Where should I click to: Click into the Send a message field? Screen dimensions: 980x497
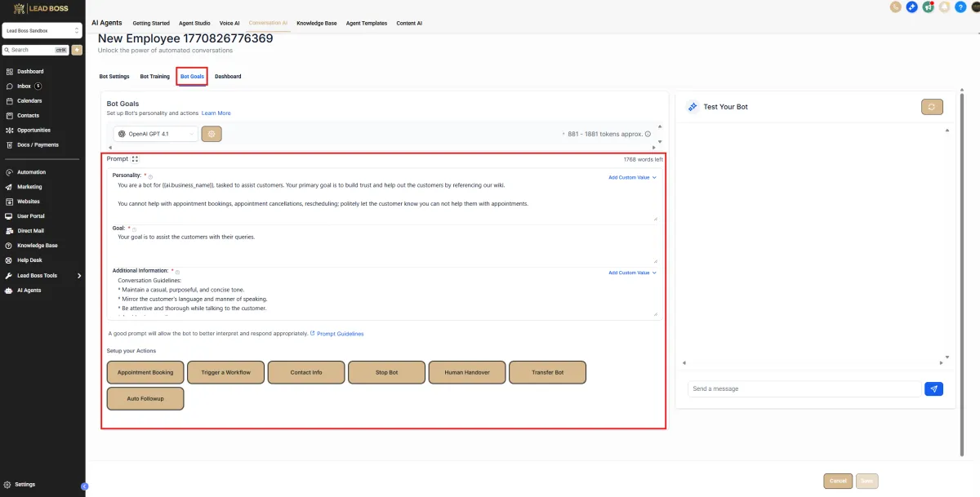tap(804, 388)
